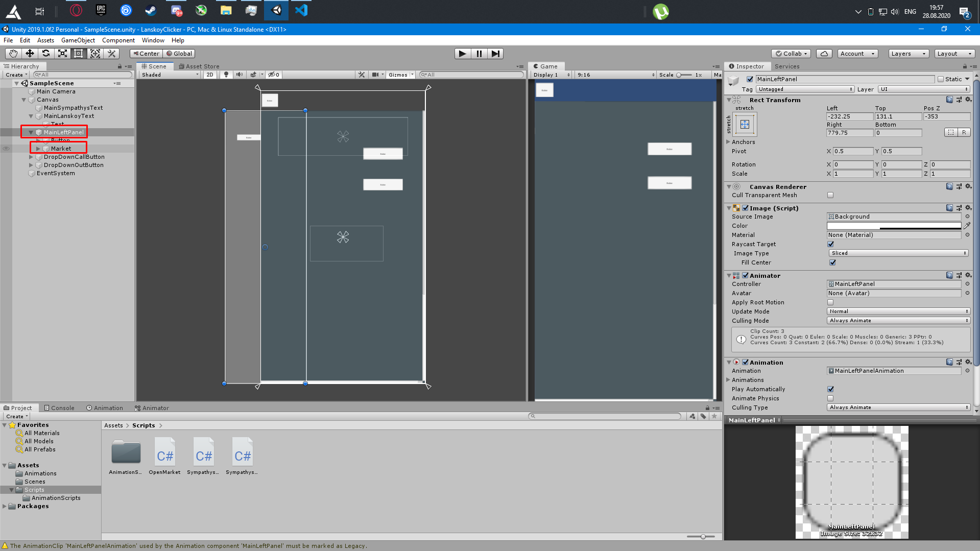Toggle Project search by type icon
Image resolution: width=980 pixels, height=551 pixels.
click(692, 416)
